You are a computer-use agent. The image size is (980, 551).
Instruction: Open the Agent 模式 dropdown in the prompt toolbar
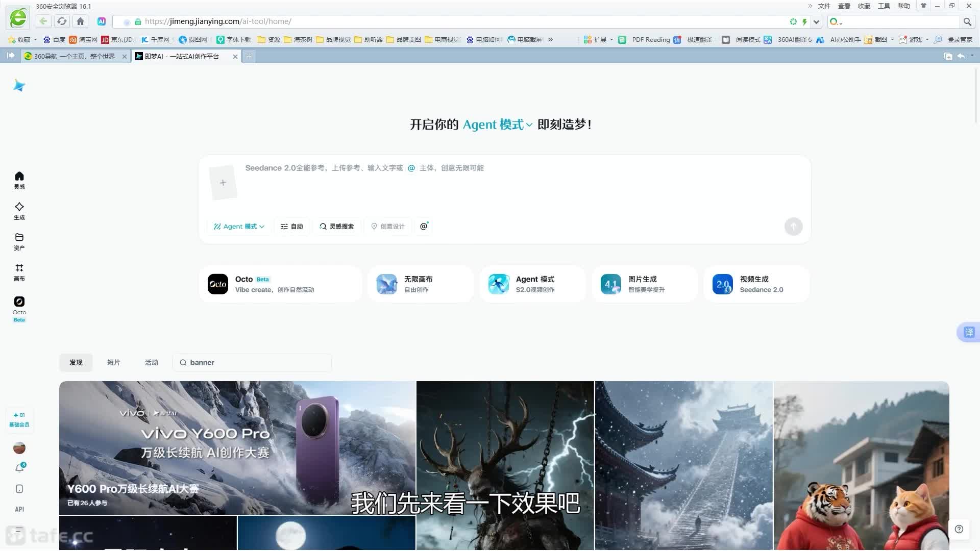point(239,227)
